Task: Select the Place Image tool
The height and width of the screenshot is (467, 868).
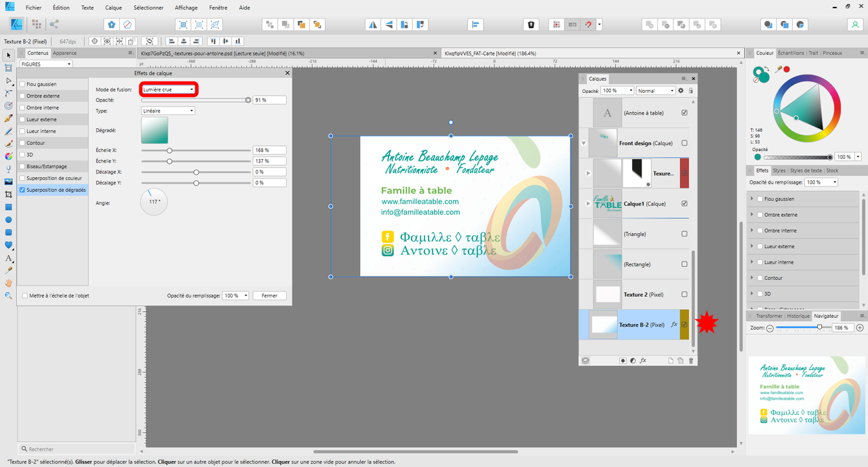Action: 9,182
